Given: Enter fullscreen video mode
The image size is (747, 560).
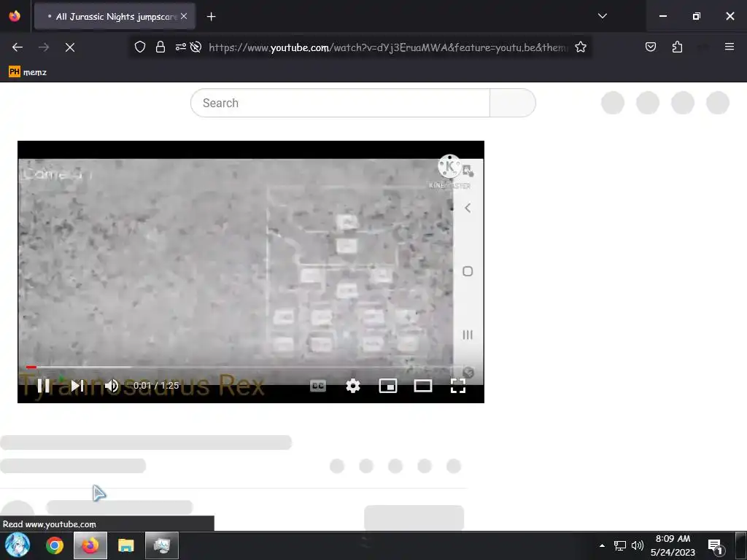Looking at the screenshot, I should (458, 386).
